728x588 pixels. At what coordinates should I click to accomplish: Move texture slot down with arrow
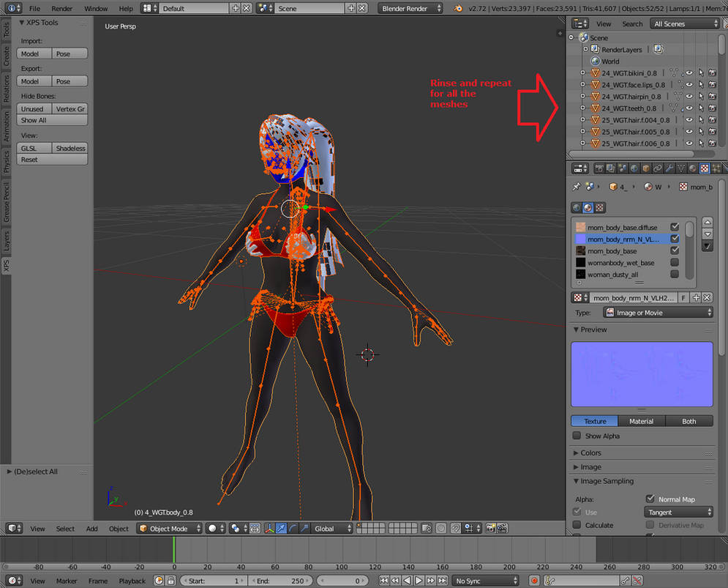(x=707, y=234)
